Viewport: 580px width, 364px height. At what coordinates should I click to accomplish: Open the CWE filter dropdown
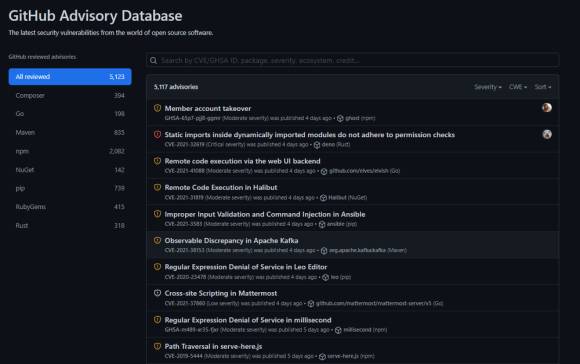(x=518, y=87)
